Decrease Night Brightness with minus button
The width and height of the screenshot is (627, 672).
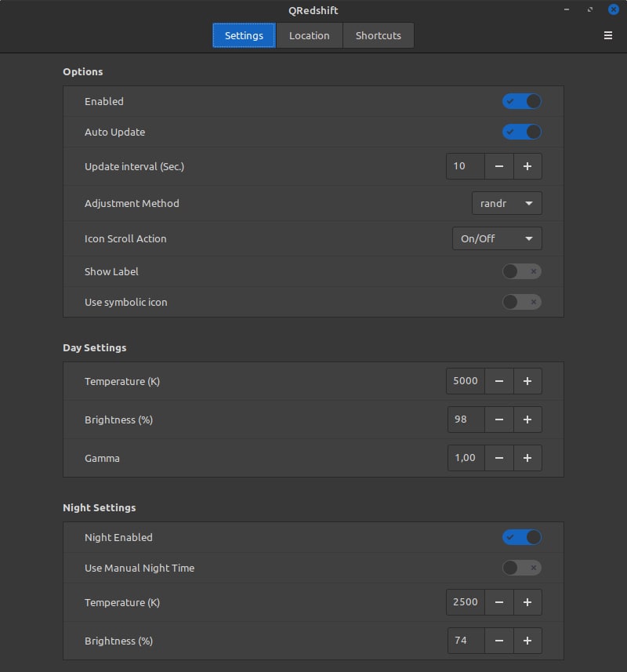pos(499,641)
